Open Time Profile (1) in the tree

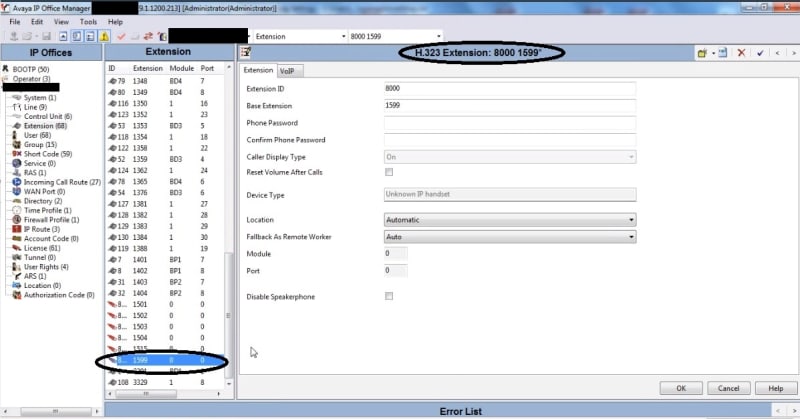[47, 210]
